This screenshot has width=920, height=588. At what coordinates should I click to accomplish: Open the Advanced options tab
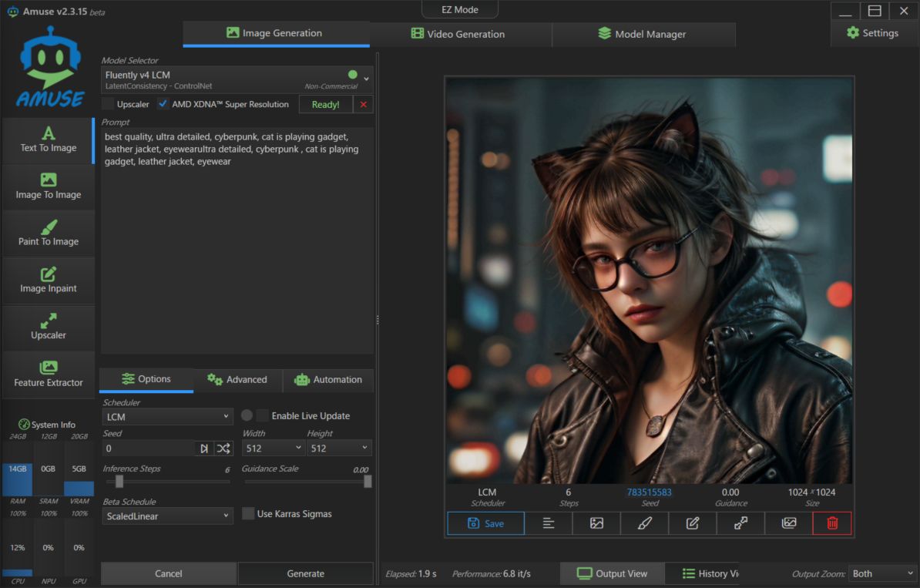pyautogui.click(x=237, y=380)
